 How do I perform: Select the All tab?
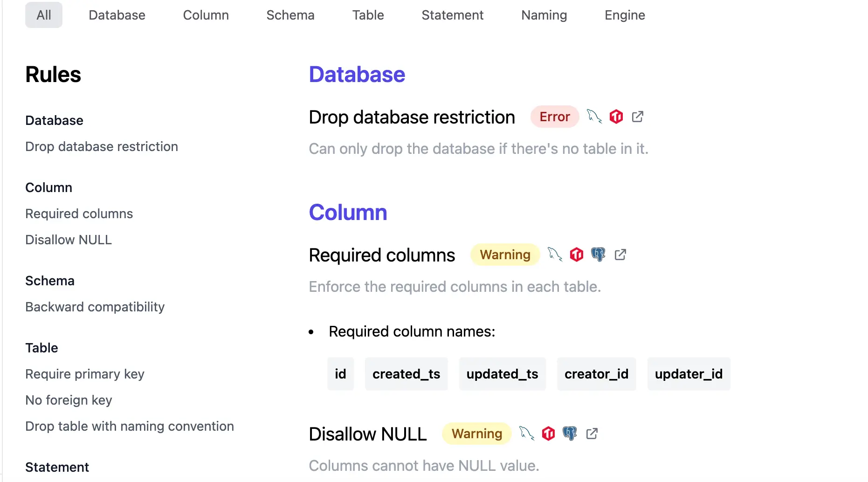point(44,15)
